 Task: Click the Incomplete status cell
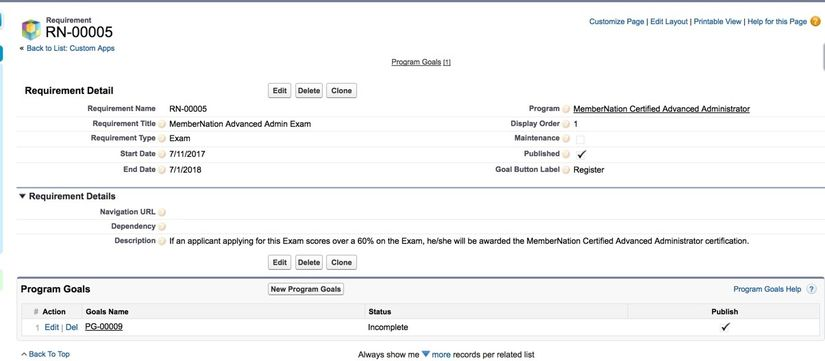(388, 327)
